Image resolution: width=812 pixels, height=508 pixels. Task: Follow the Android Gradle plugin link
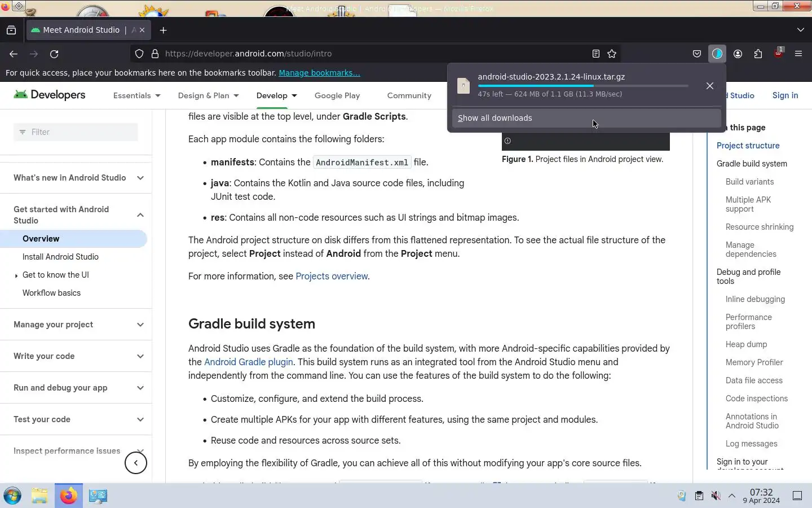(x=249, y=362)
